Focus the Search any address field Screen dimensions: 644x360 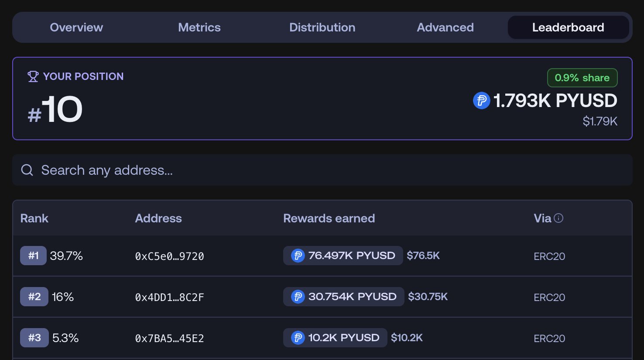pos(322,170)
